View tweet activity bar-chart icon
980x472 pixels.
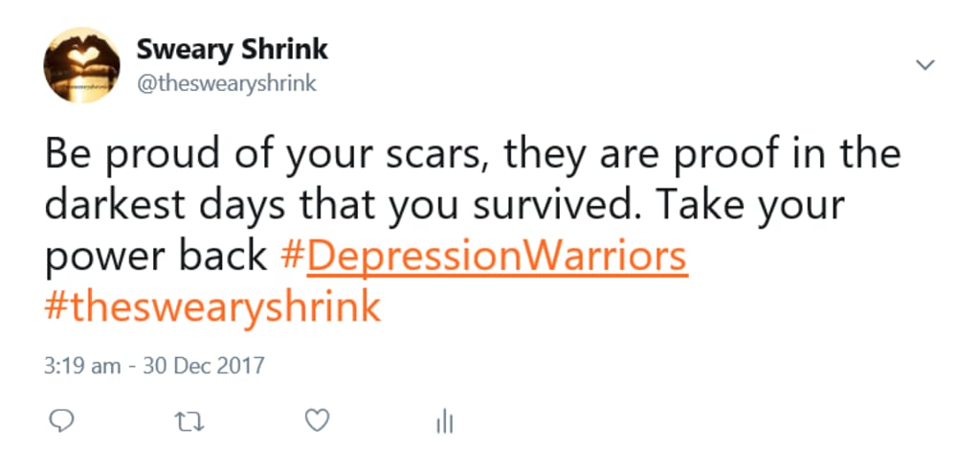pyautogui.click(x=444, y=422)
